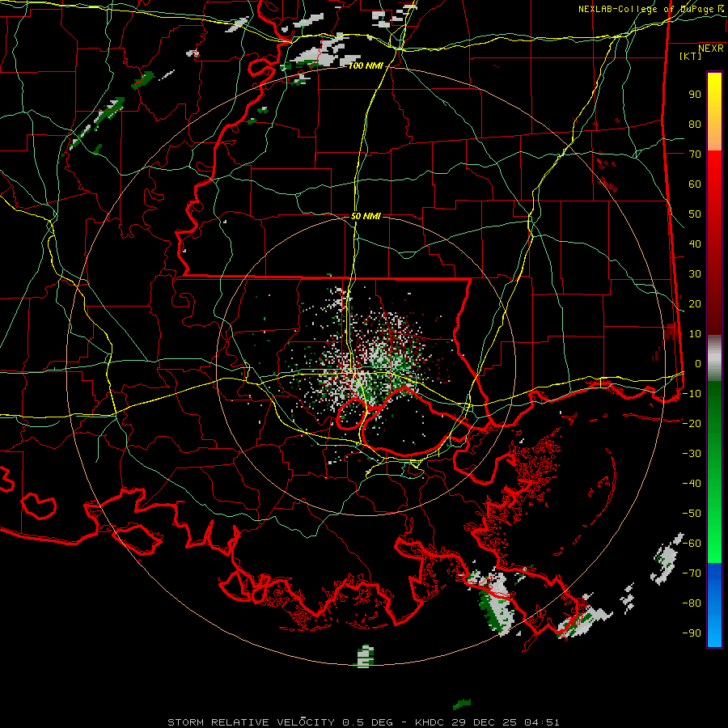Click the 50 value on the velocity scale

[695, 214]
